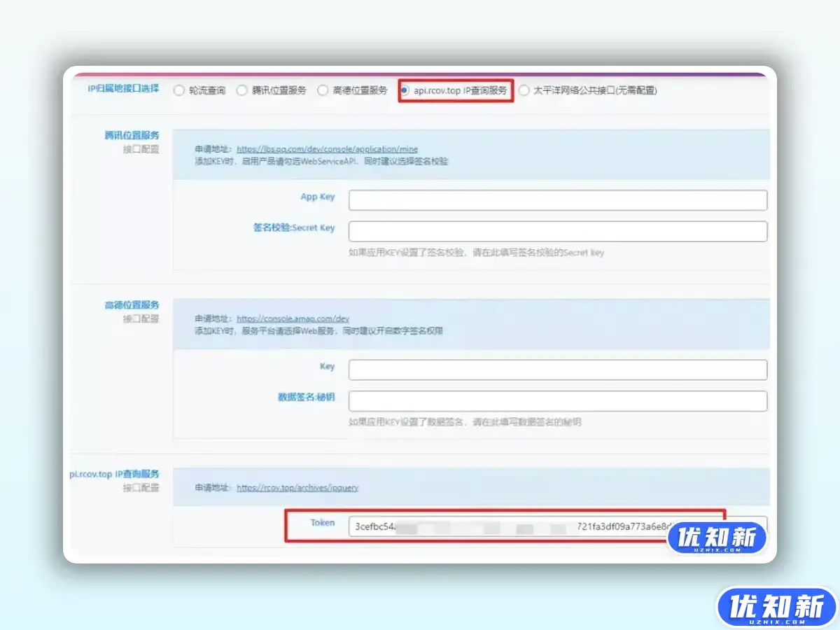
Task: Click the Token field label
Action: click(323, 522)
